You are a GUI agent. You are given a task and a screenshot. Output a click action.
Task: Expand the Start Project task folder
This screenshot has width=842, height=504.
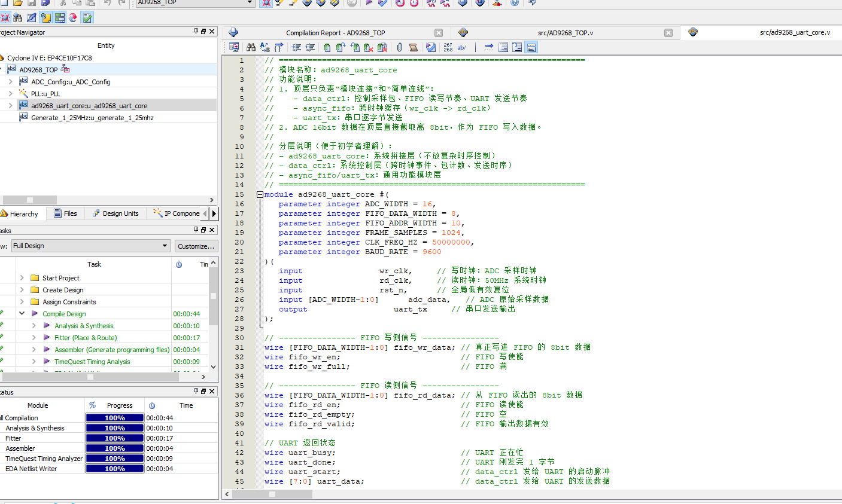click(22, 278)
